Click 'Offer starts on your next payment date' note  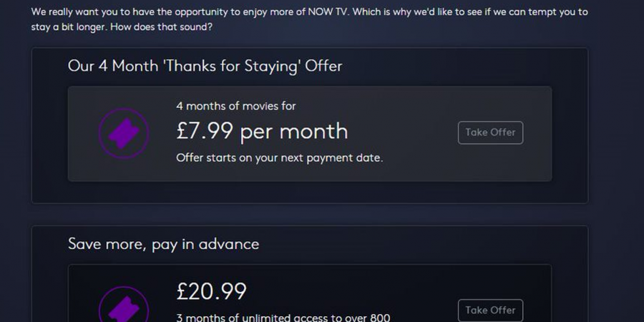pyautogui.click(x=279, y=157)
